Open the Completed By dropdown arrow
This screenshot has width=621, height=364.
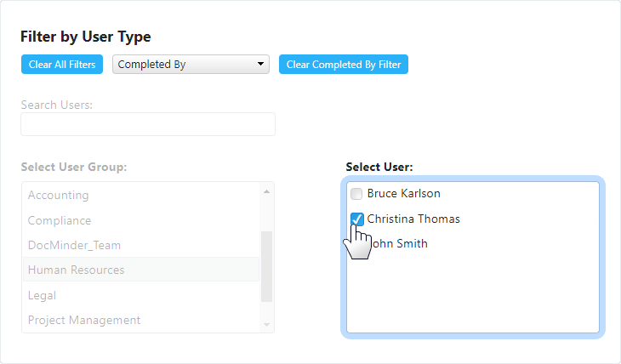[x=260, y=65]
